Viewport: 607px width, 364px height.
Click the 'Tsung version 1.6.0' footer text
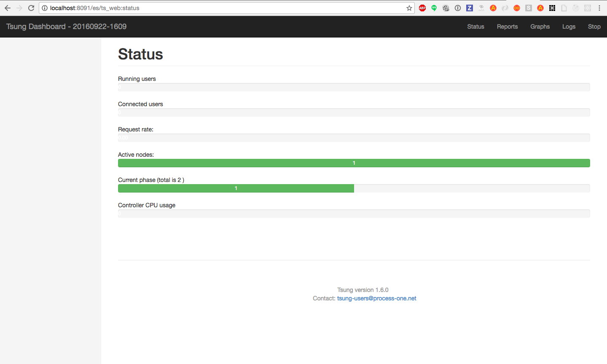[363, 290]
